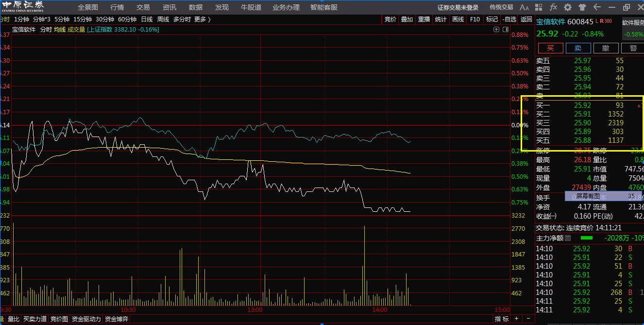
Task: Click the 中原证券 logo
Action: (x=22, y=6)
